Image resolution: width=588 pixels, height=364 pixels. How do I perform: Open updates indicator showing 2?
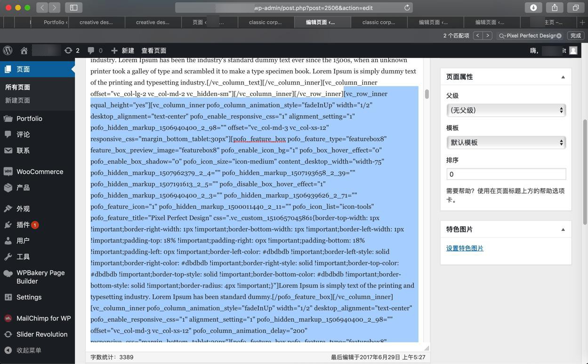72,50
